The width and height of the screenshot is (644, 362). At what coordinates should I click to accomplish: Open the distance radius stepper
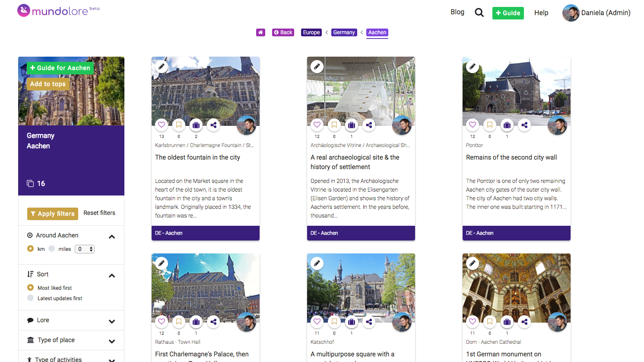[85, 249]
